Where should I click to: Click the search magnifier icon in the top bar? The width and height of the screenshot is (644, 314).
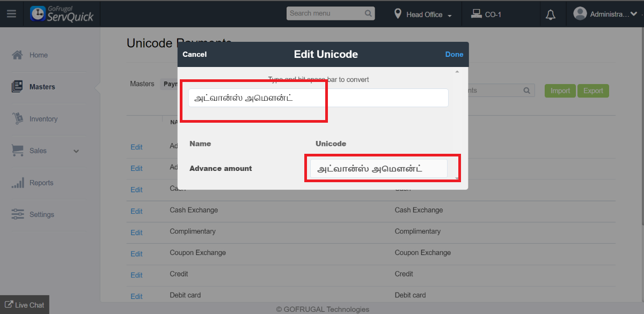tap(369, 13)
